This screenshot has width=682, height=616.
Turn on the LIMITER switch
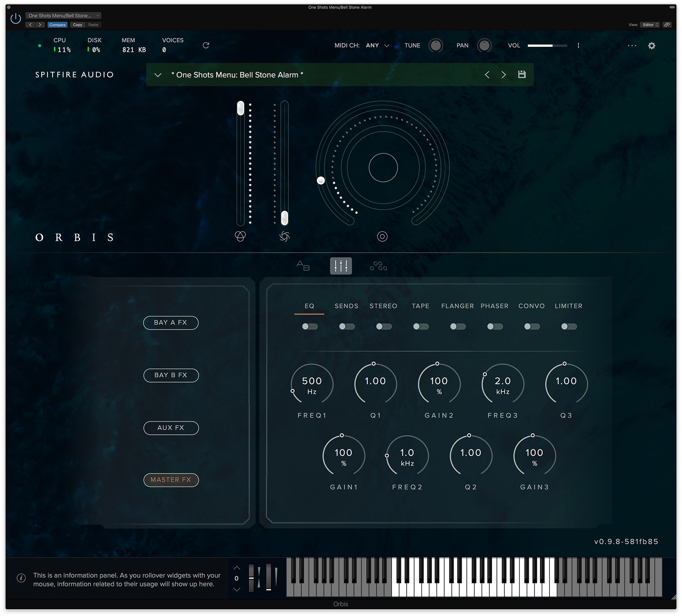[x=569, y=326]
